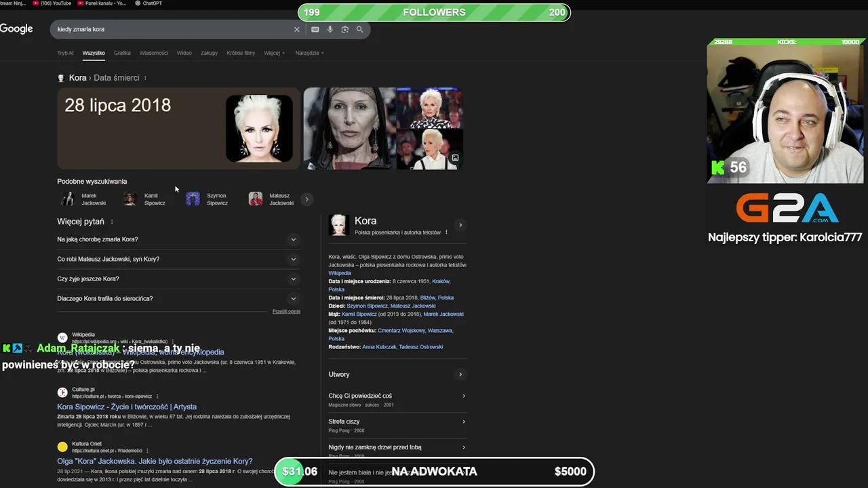Viewport: 868px width, 488px height.
Task: Click the Bliżów, Polska link
Action: 437,298
